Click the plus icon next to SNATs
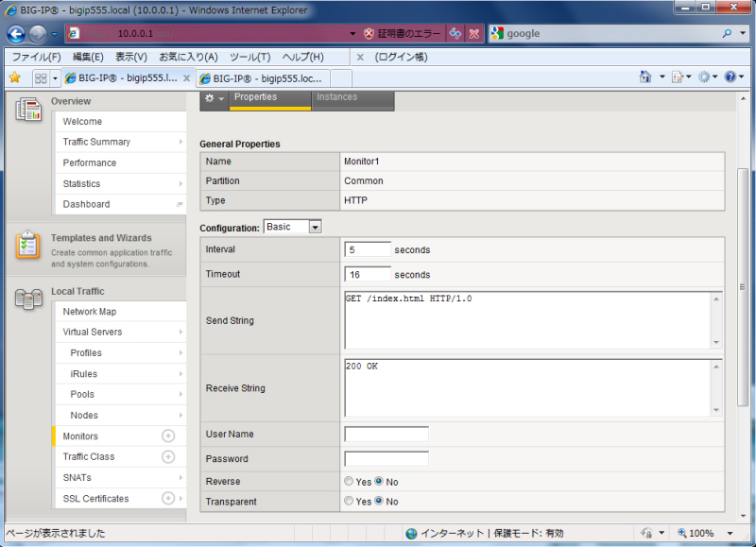The image size is (756, 547). pos(168,477)
